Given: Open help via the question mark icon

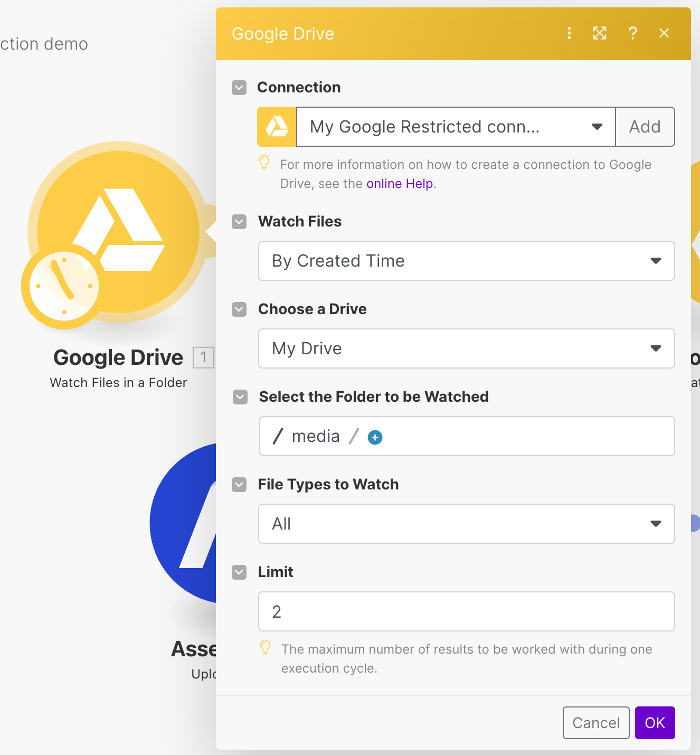Looking at the screenshot, I should coord(632,33).
